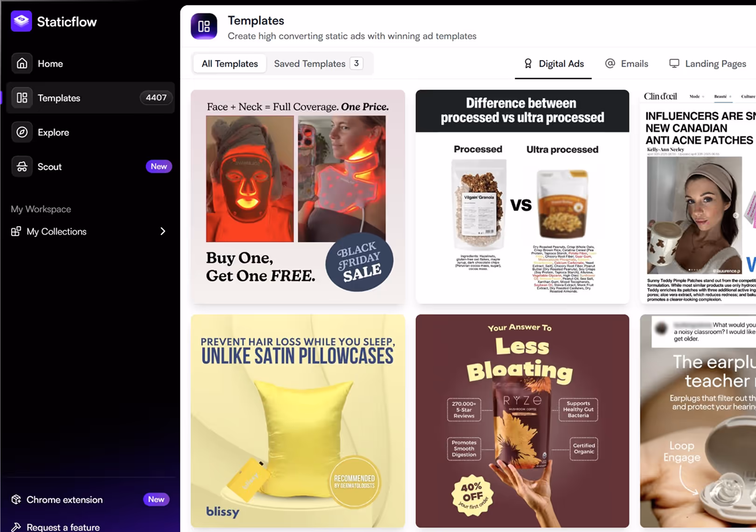Open the Landing Pages tab
Screen dimensions: 756x532
pyautogui.click(x=708, y=64)
